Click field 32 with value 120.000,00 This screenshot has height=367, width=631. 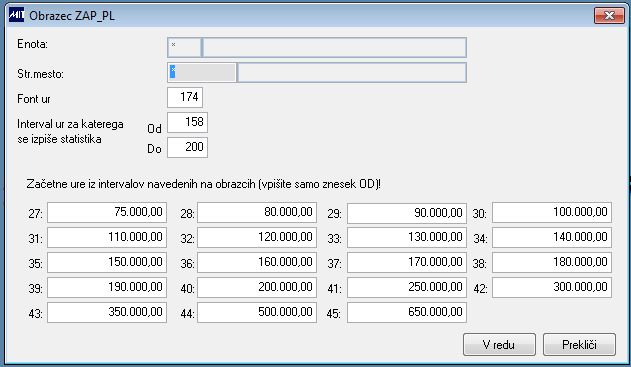point(257,237)
